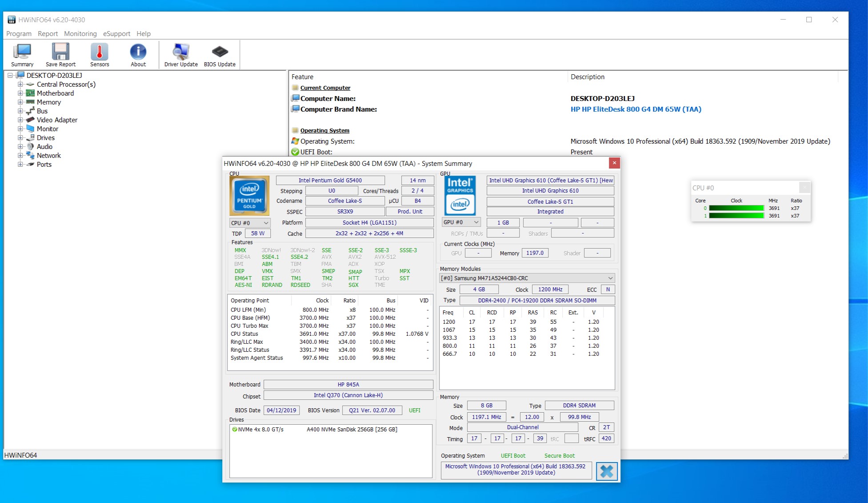Open the GPU #0 selector dropdown
The height and width of the screenshot is (503, 868).
[461, 222]
